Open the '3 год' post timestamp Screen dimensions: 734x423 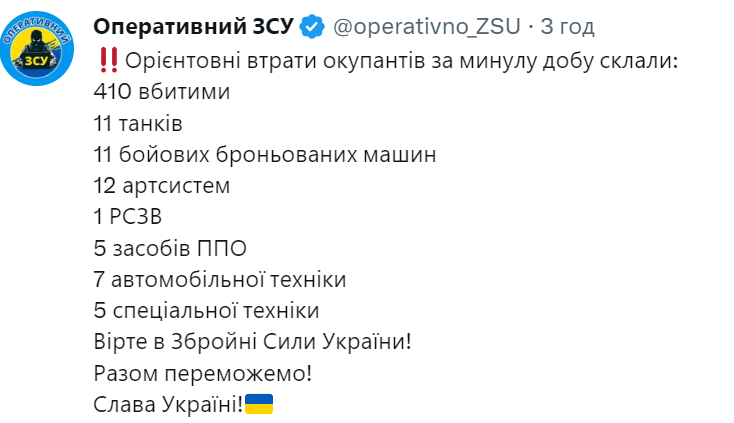pyautogui.click(x=567, y=27)
